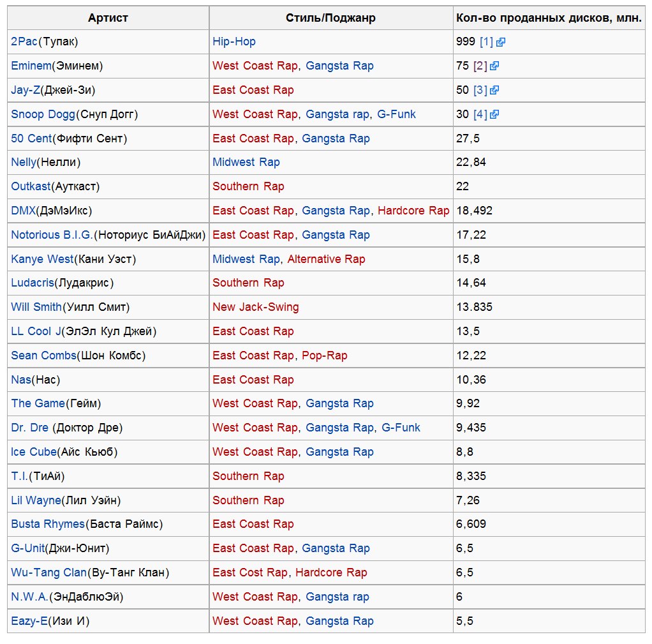Visit the 50 Cent artist link
This screenshot has width=652, height=644.
[32, 138]
